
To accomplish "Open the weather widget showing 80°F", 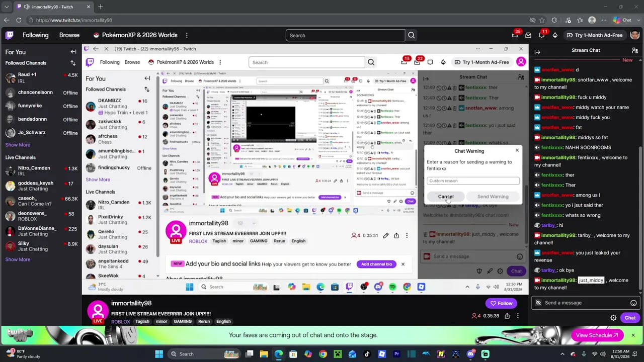I will click(x=23, y=354).
